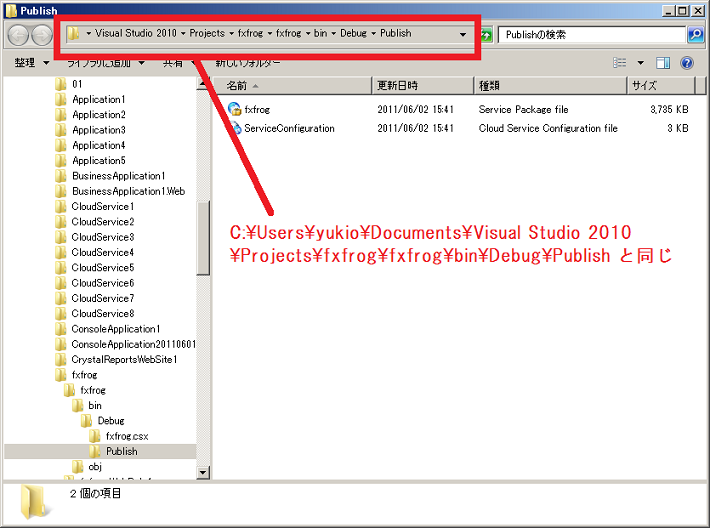Select the fxfrog.csx folder in tree
The image size is (710, 528).
click(127, 436)
